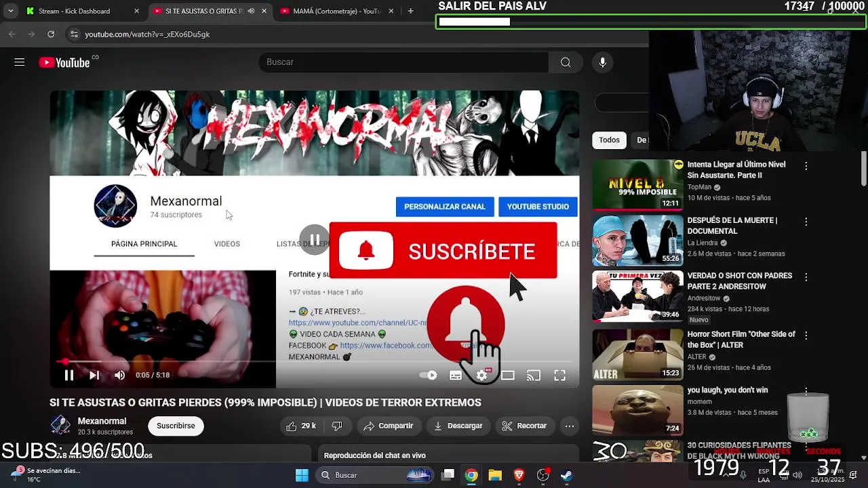This screenshot has height=488, width=868.
Task: Select the Todos filter chip
Action: click(x=609, y=140)
